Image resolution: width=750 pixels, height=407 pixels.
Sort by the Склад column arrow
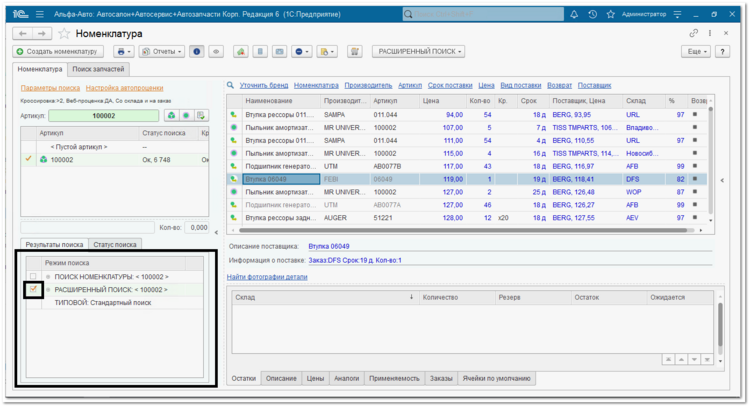click(x=411, y=297)
